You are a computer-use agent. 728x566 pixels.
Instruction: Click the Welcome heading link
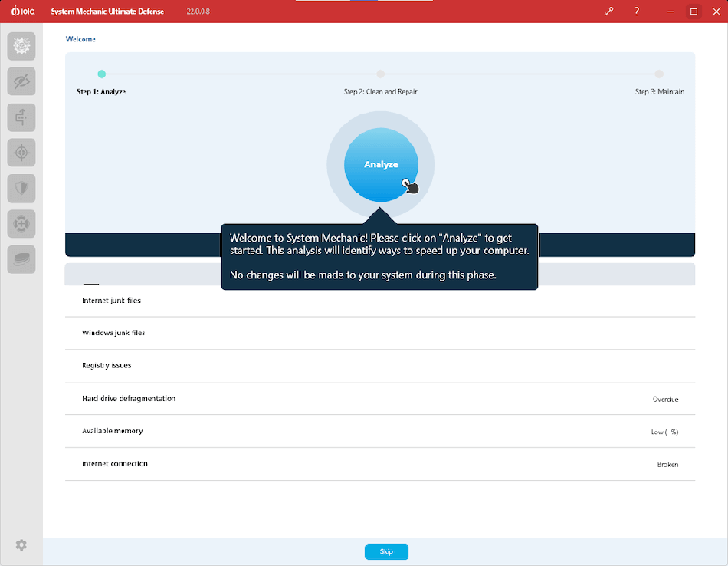pos(80,39)
